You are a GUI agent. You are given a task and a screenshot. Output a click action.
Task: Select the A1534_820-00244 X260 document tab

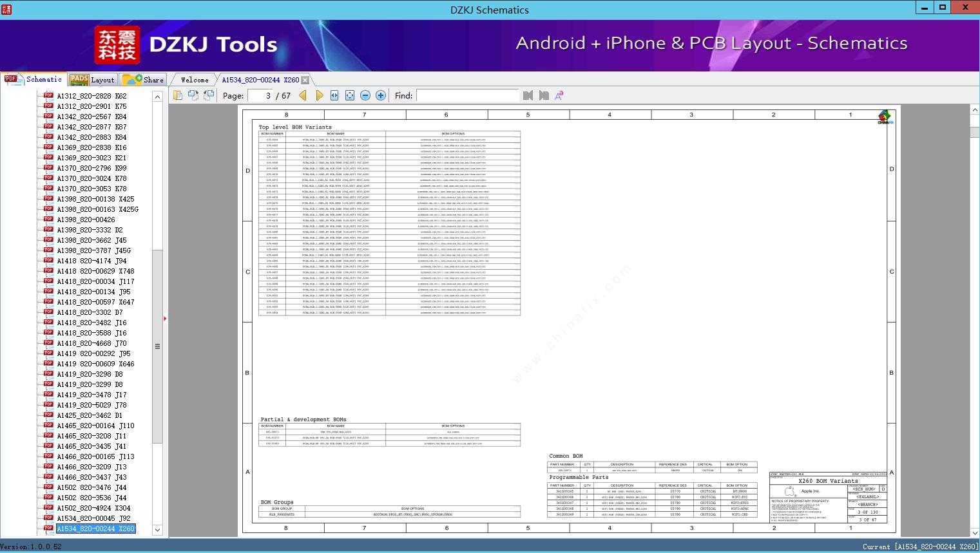pyautogui.click(x=260, y=80)
